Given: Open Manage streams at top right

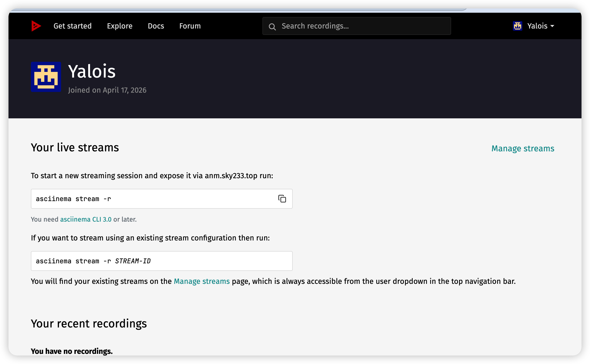Looking at the screenshot, I should click(523, 149).
